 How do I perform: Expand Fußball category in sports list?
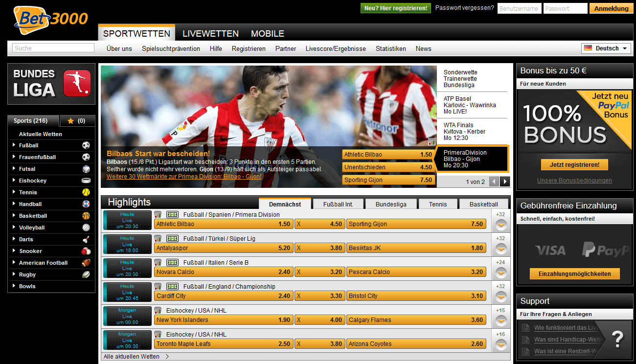tap(13, 145)
